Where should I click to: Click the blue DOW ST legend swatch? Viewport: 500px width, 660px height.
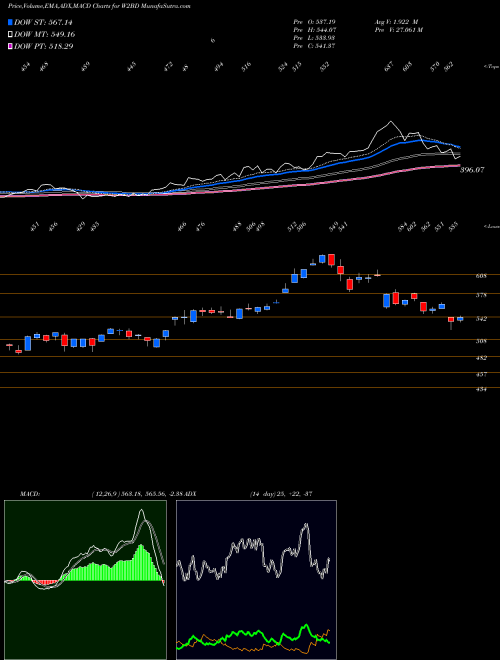click(x=10, y=22)
